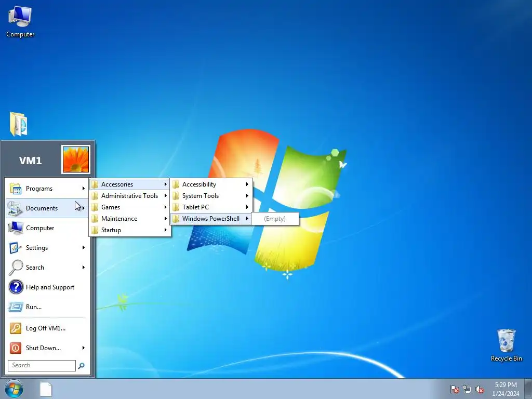Image resolution: width=532 pixels, height=399 pixels.
Task: Click into the start menu Search box
Action: (x=42, y=365)
